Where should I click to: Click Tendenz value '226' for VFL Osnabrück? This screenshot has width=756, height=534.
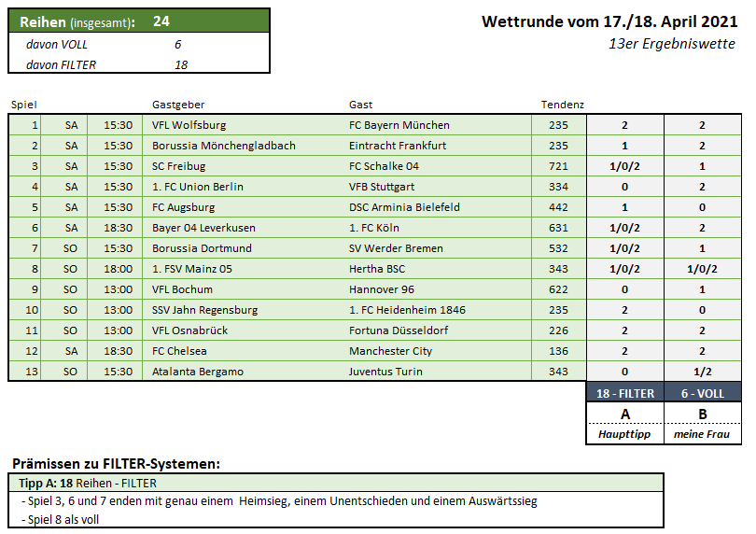coord(558,330)
